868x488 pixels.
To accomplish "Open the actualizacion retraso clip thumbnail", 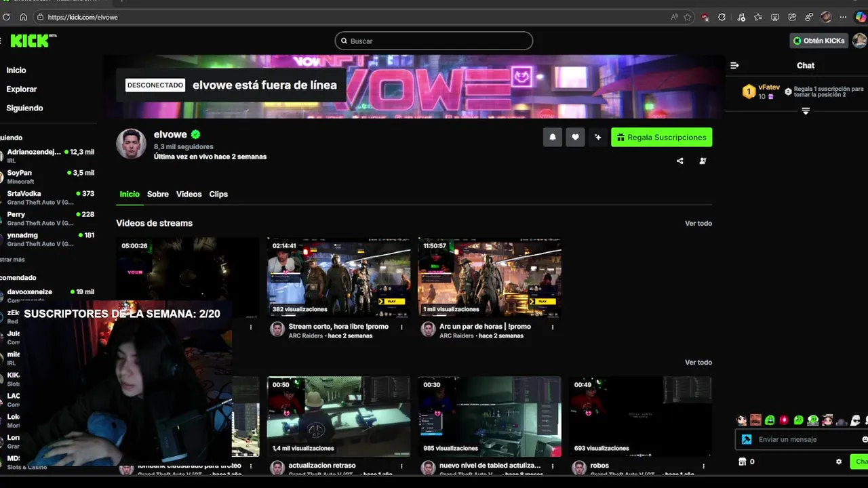I will [338, 416].
